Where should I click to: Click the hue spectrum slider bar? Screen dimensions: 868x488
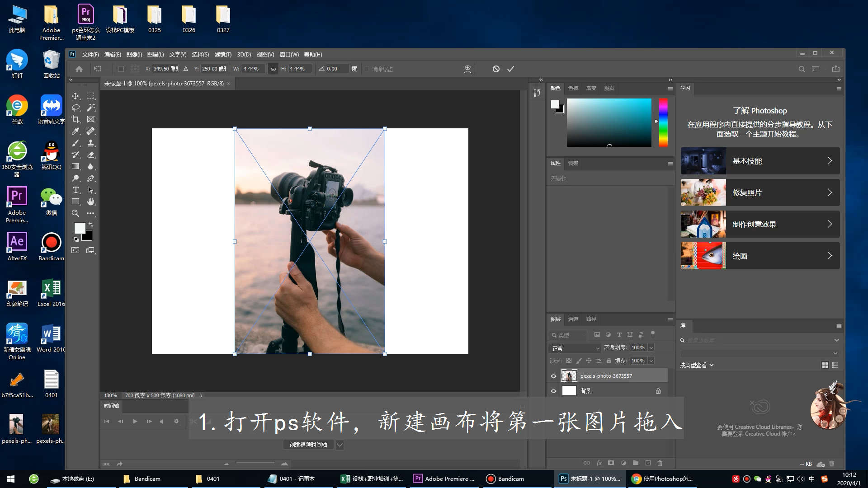tap(663, 122)
